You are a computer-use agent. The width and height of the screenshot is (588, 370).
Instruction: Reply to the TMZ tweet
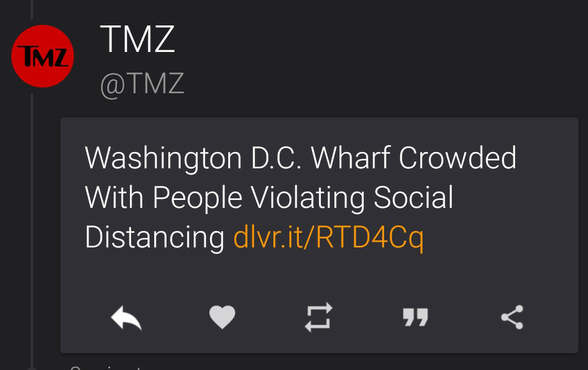[x=126, y=317]
